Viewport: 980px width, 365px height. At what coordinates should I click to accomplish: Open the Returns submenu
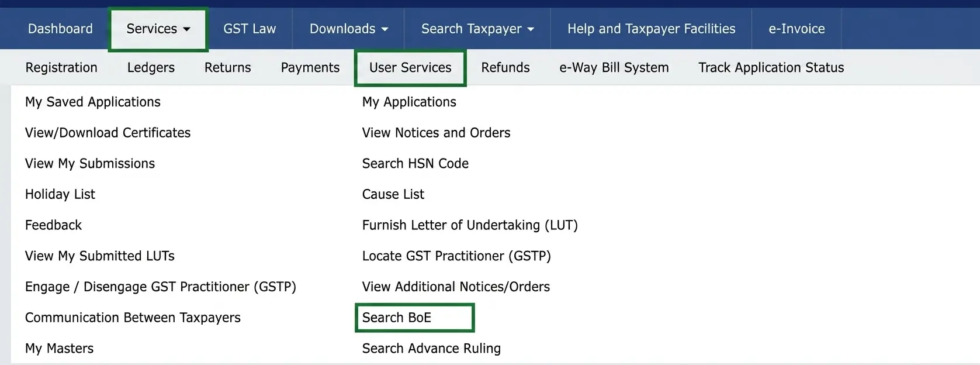227,68
